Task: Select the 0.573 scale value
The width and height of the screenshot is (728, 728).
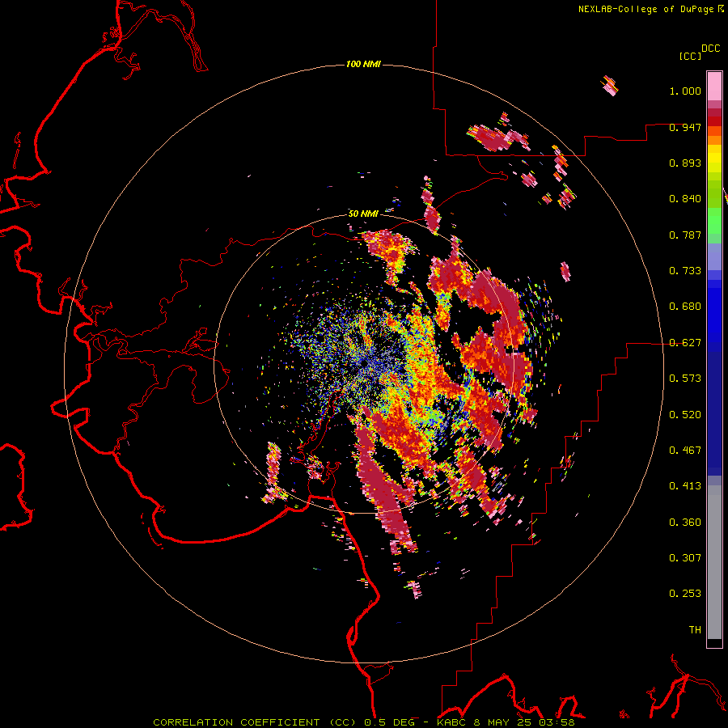Action: tap(685, 379)
